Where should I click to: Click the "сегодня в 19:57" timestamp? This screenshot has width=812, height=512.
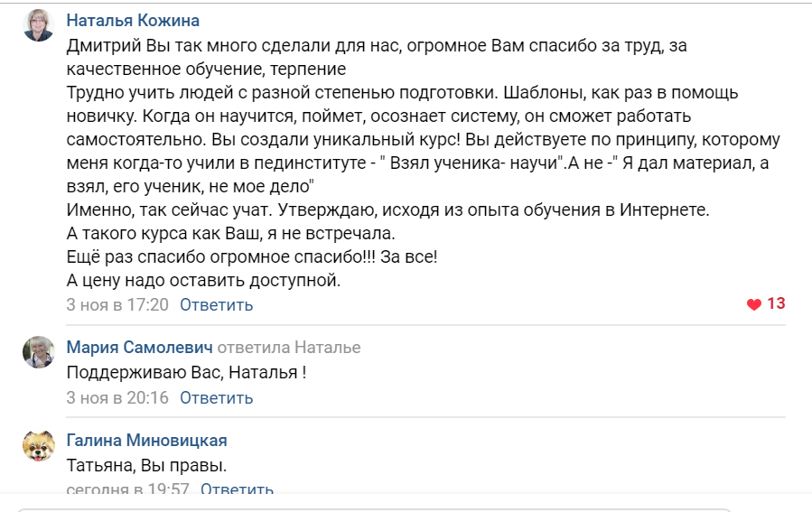(127, 490)
